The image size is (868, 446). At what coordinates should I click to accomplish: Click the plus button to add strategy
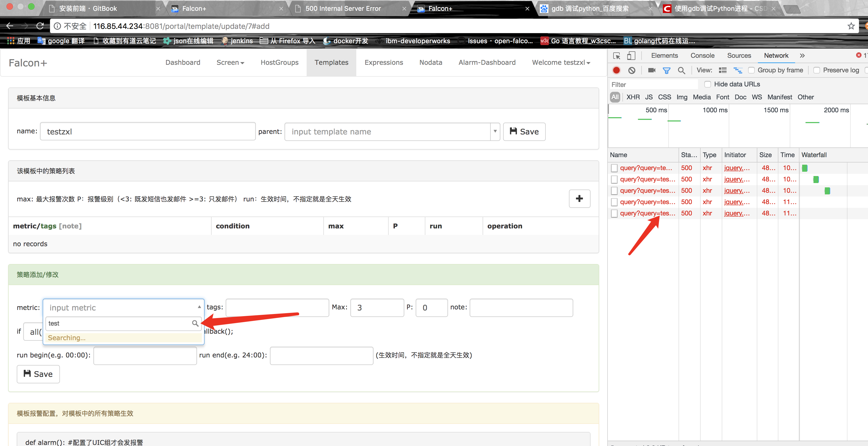tap(579, 198)
